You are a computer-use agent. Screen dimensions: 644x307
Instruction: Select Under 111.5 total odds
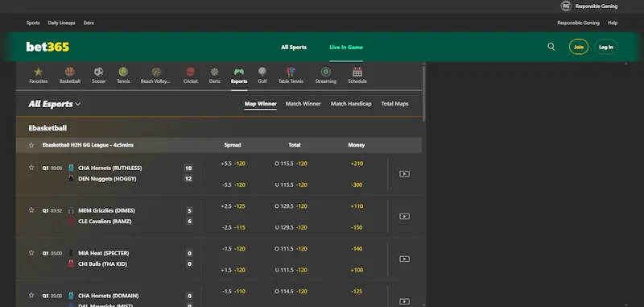click(291, 271)
